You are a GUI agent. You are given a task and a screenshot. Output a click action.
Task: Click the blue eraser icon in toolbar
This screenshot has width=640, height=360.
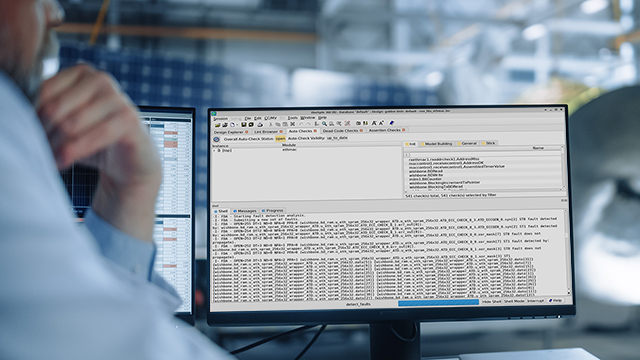point(391,122)
